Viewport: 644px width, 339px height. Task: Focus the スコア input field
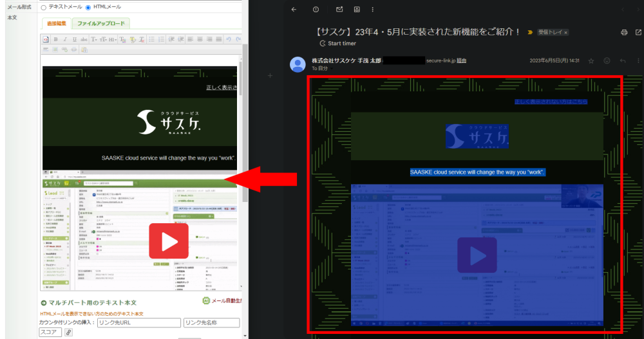click(50, 332)
